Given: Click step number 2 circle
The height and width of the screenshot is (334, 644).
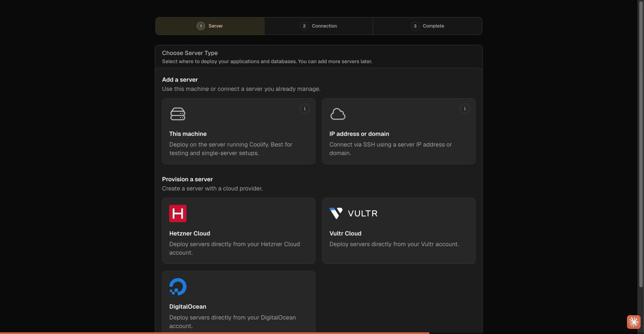Looking at the screenshot, I should 304,26.
